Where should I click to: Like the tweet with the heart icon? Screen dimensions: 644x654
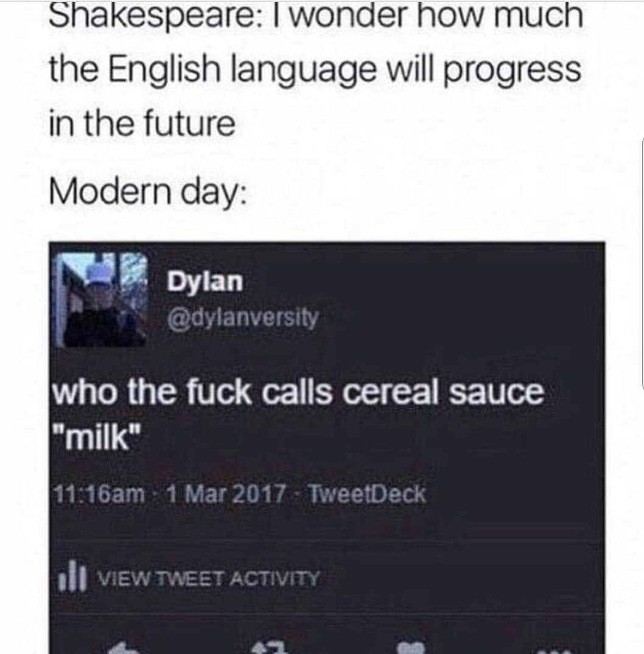point(411,649)
